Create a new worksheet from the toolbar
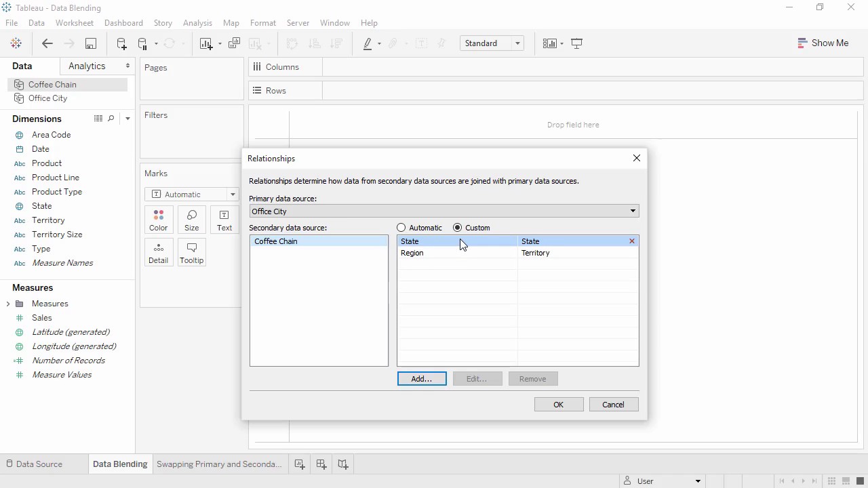Viewport: 868px width, 488px height. 206,43
